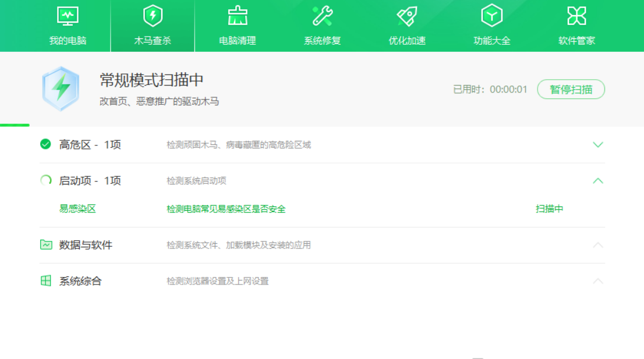Open 功能大全 hexagon icon
The width and height of the screenshot is (644, 359).
pos(491,16)
